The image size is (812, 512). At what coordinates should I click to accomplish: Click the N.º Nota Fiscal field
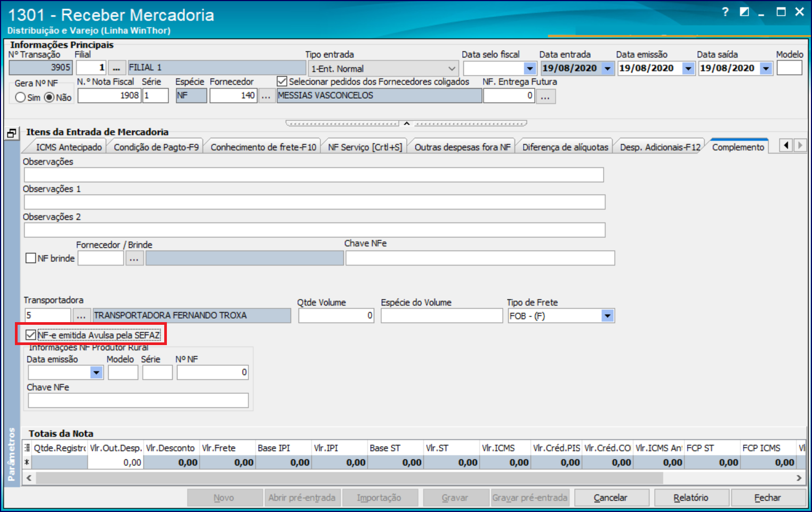pos(109,96)
